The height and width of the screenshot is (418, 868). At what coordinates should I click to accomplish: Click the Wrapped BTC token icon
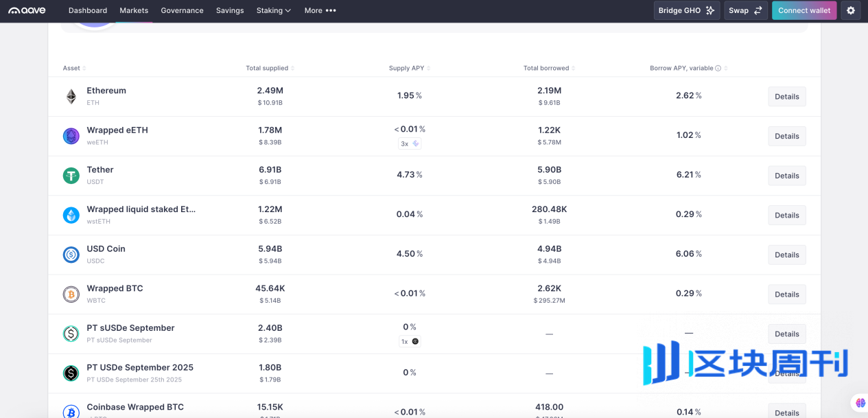(71, 294)
